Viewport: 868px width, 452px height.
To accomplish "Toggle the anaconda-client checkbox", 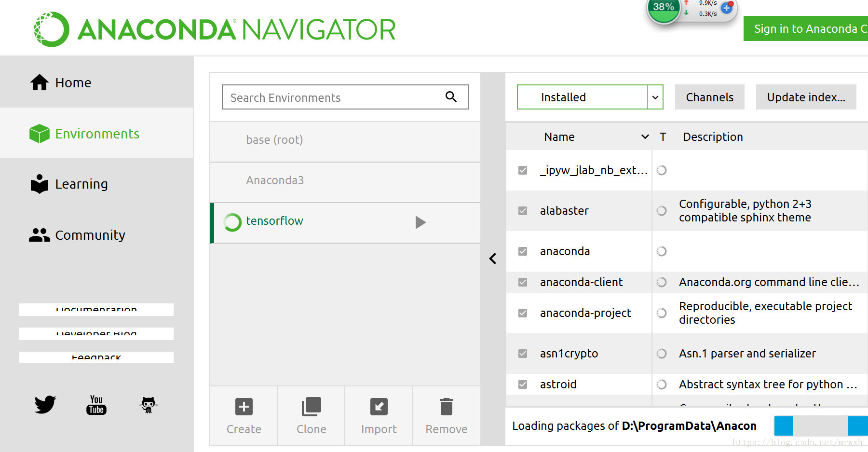I will 523,282.
